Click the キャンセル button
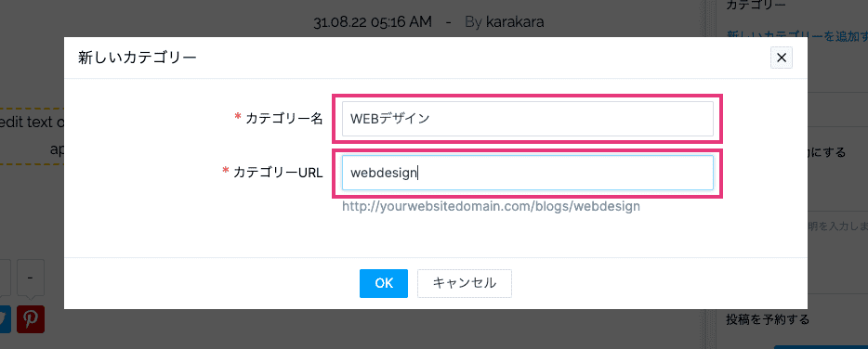Screen dimensions: 868x349 point(465,283)
